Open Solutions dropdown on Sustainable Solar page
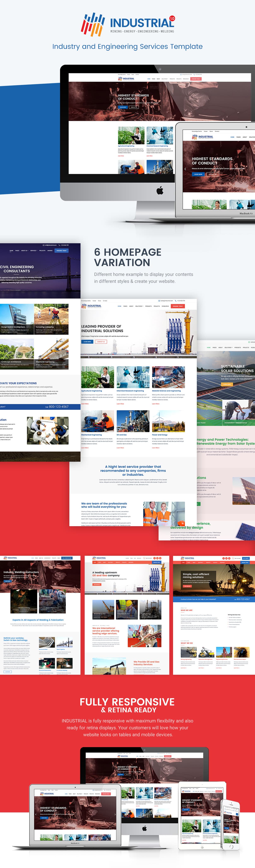The image size is (255, 868). [228, 347]
